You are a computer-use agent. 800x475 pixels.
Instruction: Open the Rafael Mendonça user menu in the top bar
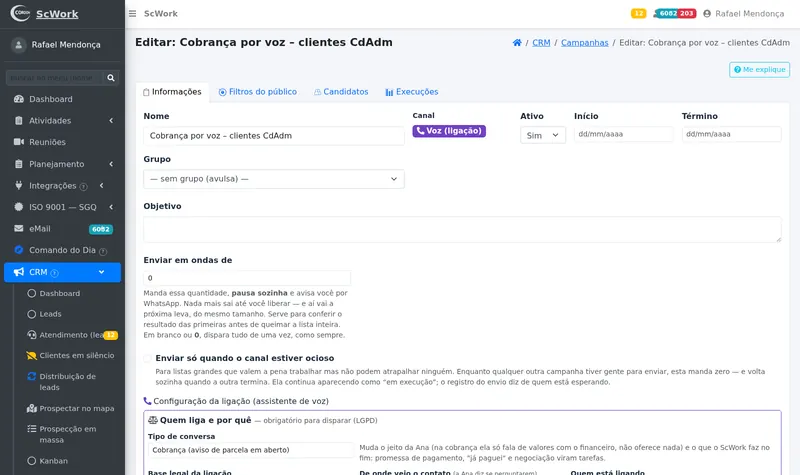point(743,14)
